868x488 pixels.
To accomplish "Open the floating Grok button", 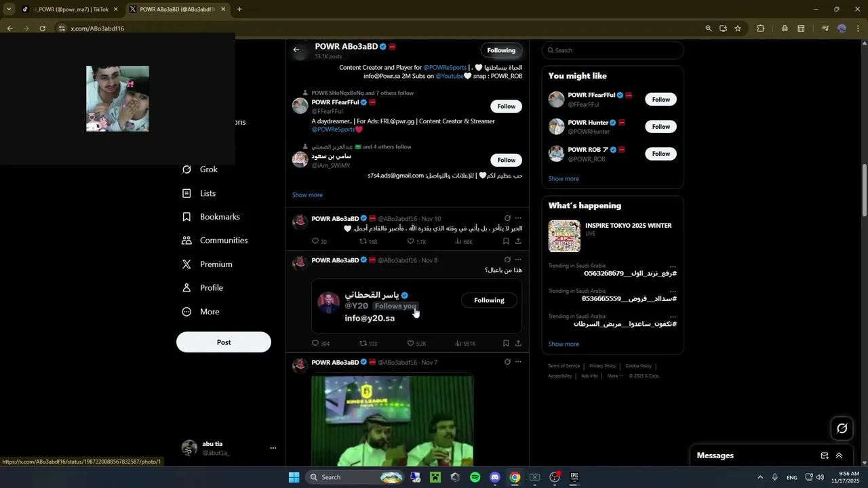I will 842,428.
